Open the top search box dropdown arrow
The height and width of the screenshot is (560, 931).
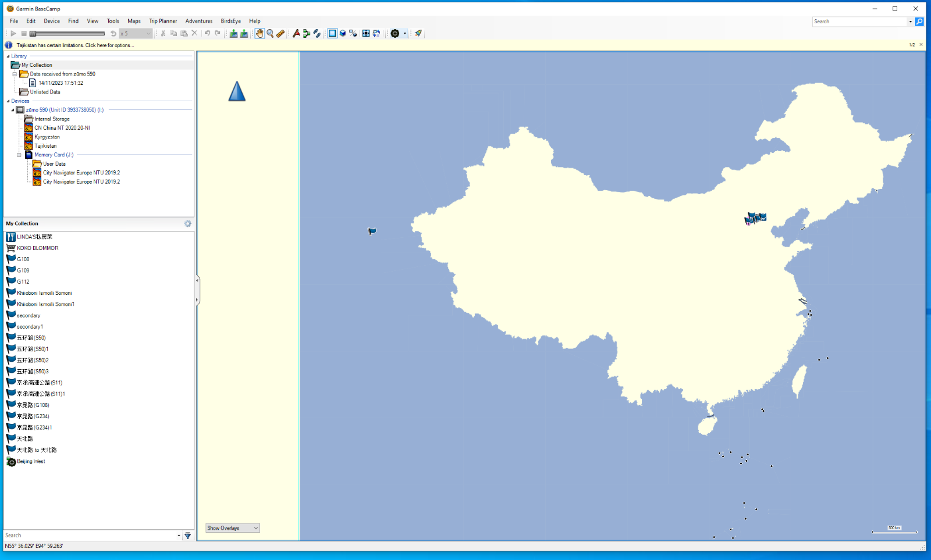[911, 22]
